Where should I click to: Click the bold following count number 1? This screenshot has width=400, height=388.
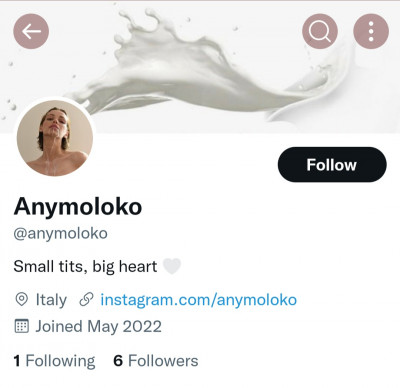pyautogui.click(x=17, y=361)
